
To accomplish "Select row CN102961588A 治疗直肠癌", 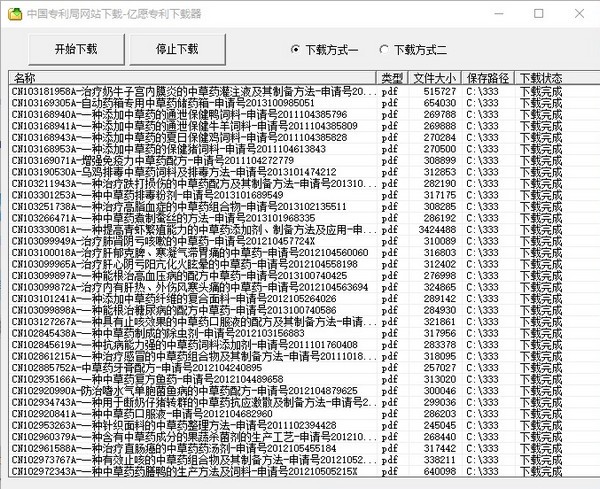I will click(x=304, y=448).
